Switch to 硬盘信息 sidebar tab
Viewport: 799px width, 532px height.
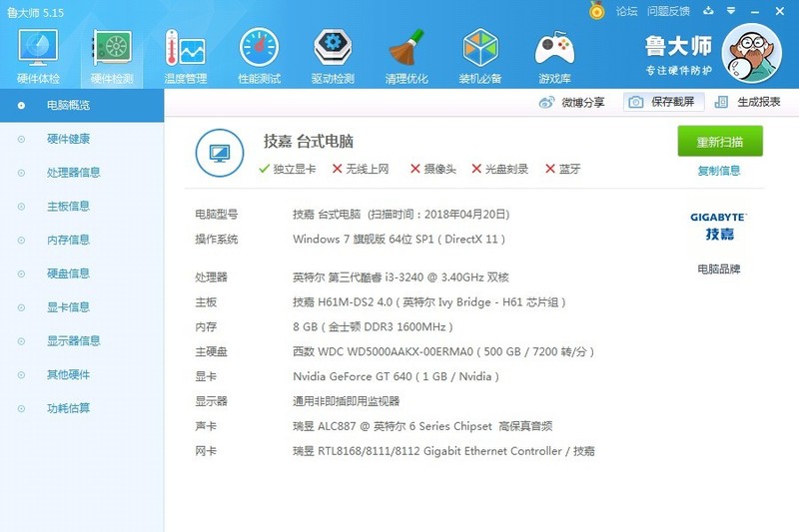pos(68,273)
